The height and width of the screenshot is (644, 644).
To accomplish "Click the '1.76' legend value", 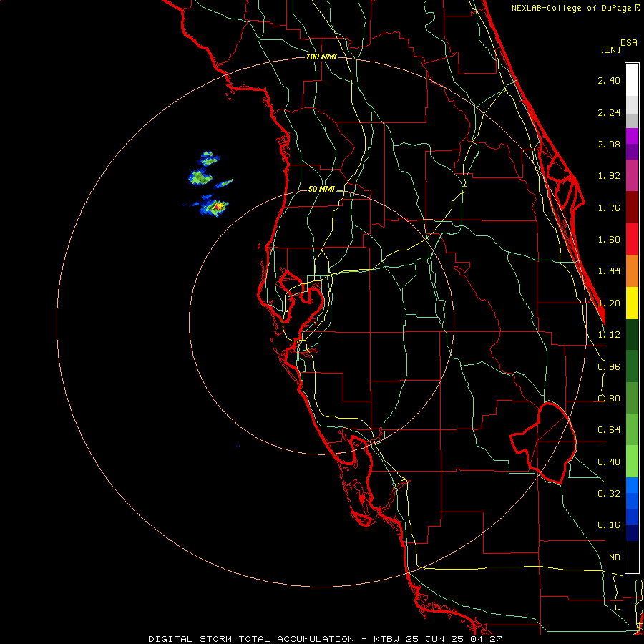I will (609, 208).
